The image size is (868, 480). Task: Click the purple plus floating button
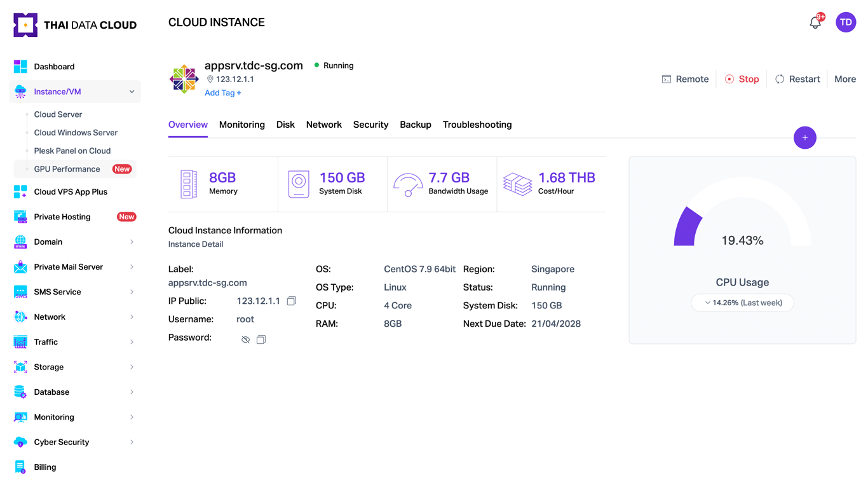tap(805, 137)
